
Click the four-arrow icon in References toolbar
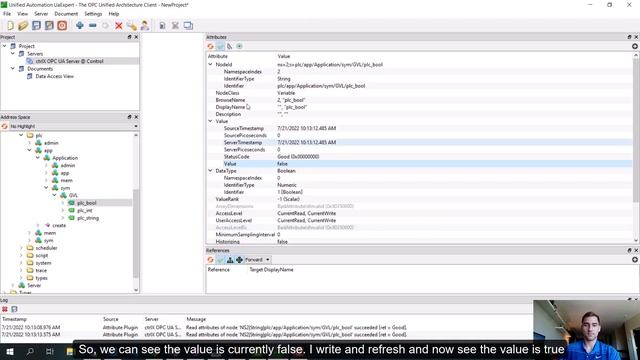[239, 260]
